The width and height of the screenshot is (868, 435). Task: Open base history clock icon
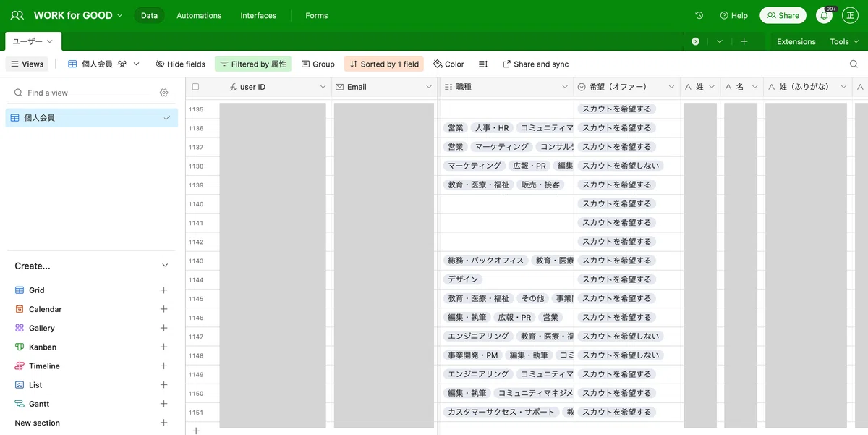(x=699, y=15)
